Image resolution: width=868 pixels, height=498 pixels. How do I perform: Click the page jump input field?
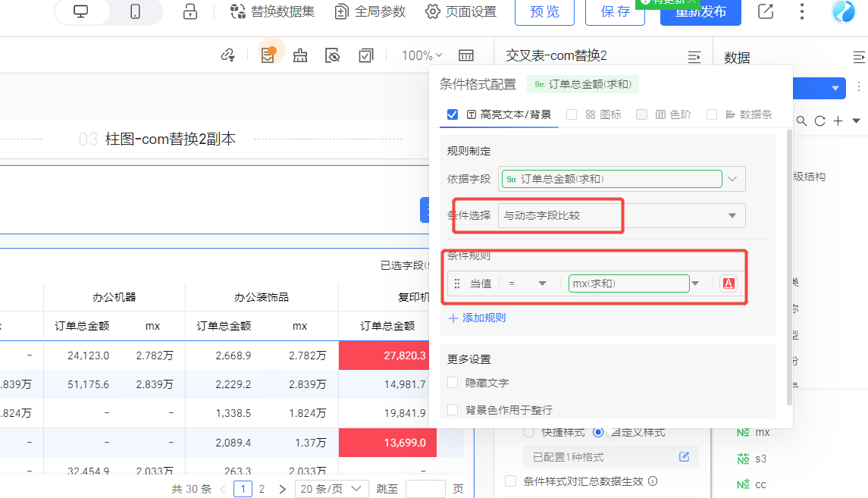425,489
